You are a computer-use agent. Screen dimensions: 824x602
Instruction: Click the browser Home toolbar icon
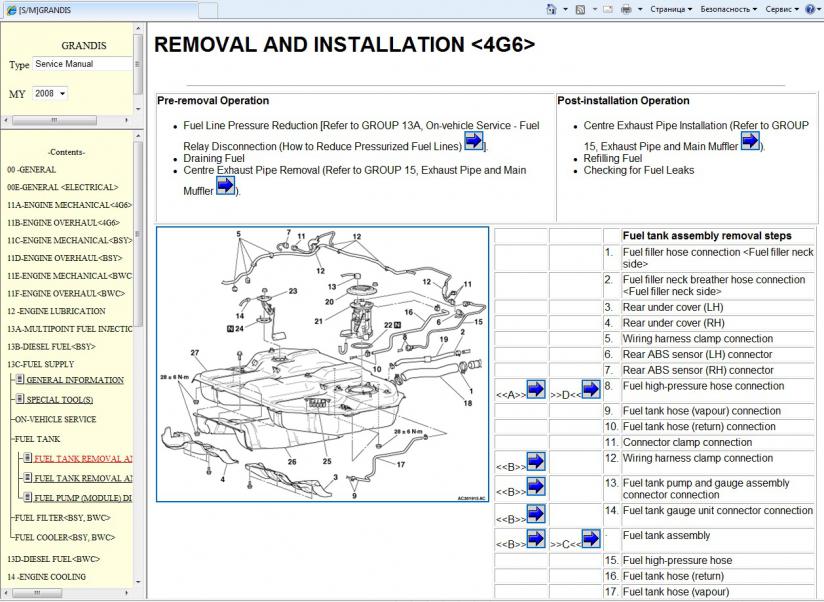click(x=551, y=9)
